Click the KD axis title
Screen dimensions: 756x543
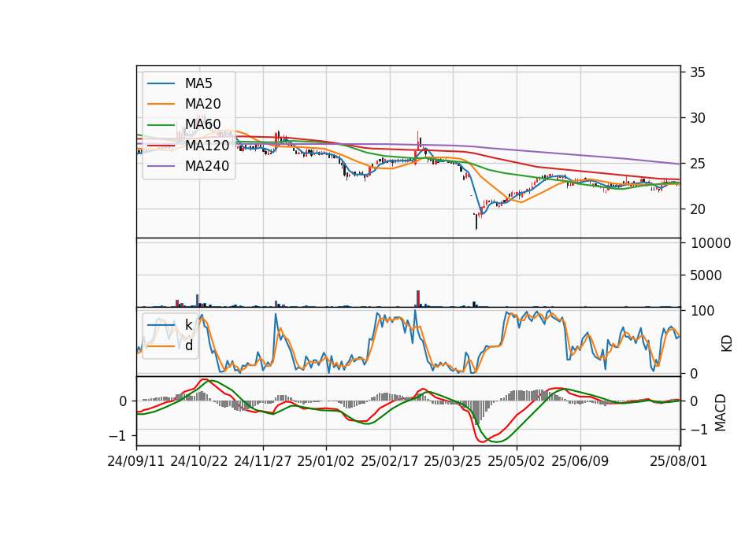click(727, 344)
